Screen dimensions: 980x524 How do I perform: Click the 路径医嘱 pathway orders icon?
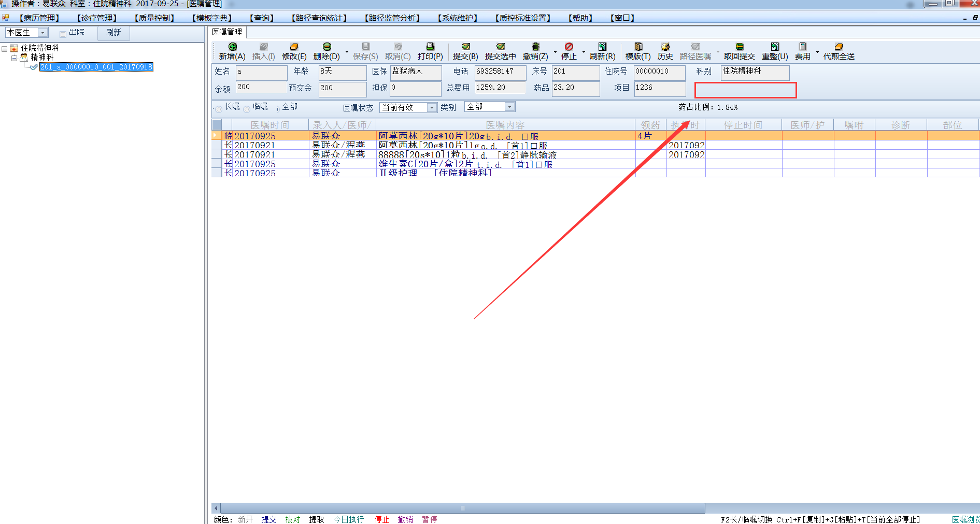(695, 47)
